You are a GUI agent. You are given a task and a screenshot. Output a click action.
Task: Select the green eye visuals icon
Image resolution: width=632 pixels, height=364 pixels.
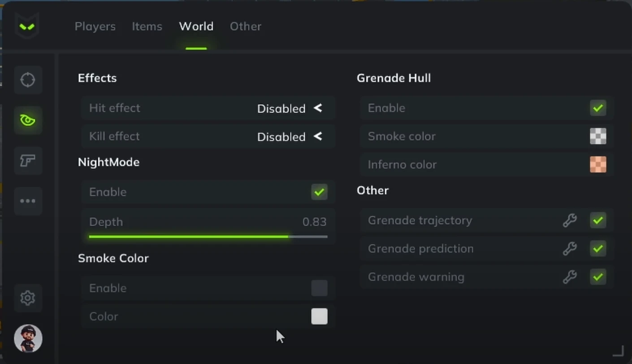28,120
